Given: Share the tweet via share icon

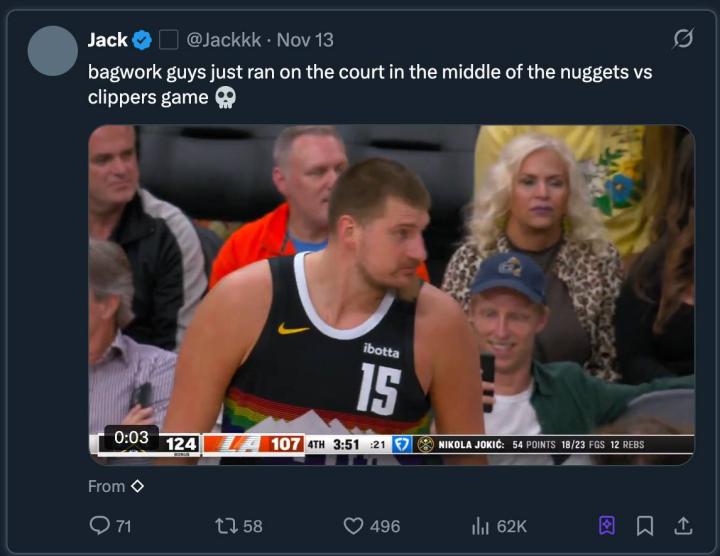Looking at the screenshot, I should (x=684, y=525).
